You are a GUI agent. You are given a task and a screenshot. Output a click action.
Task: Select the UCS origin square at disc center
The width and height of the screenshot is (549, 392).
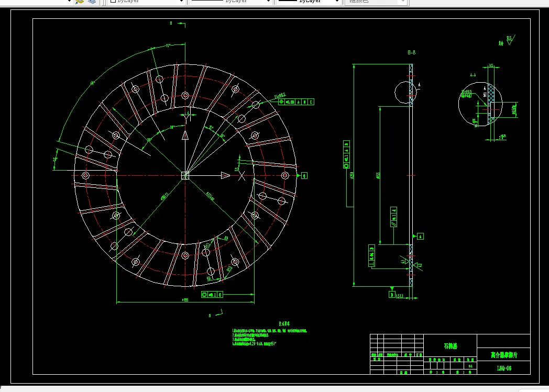[185, 175]
